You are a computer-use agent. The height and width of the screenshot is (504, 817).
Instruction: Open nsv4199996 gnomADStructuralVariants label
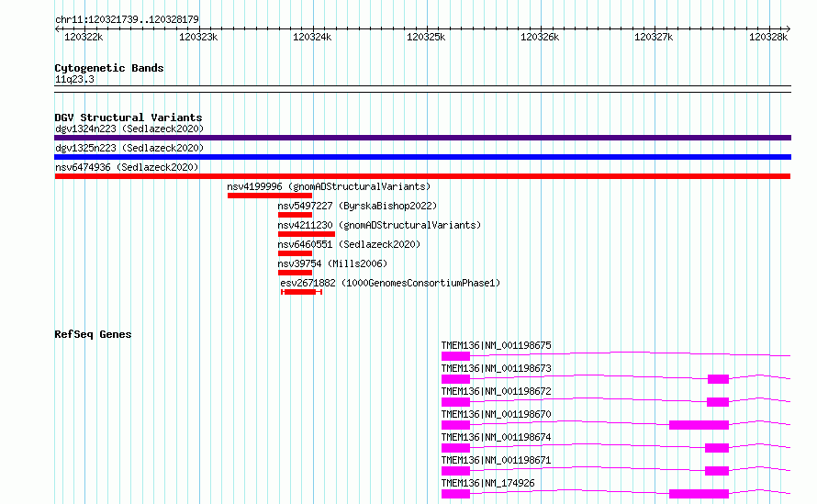(329, 186)
